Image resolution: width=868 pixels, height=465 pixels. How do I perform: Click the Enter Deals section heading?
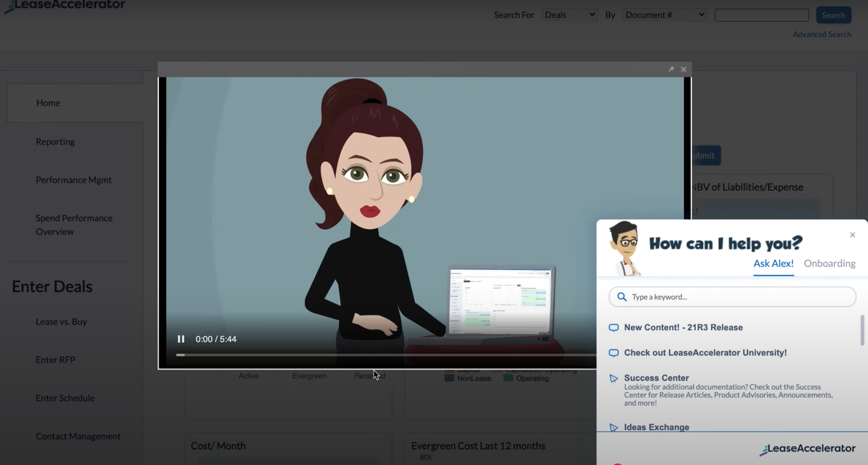pos(52,286)
